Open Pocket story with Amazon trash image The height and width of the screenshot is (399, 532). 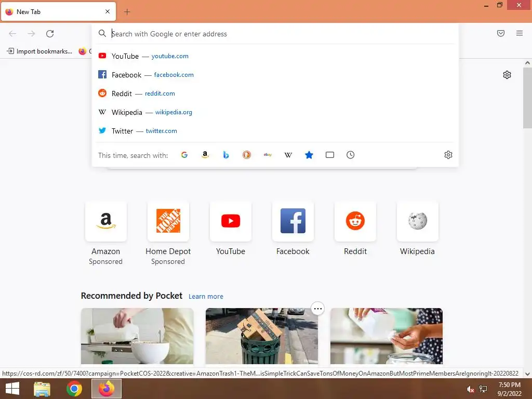tap(262, 336)
